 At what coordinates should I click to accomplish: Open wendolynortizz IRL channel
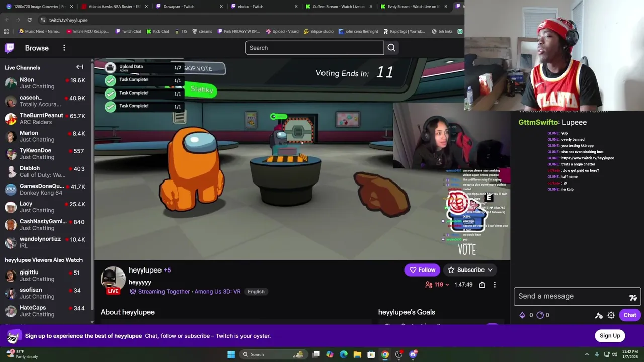pos(45,242)
